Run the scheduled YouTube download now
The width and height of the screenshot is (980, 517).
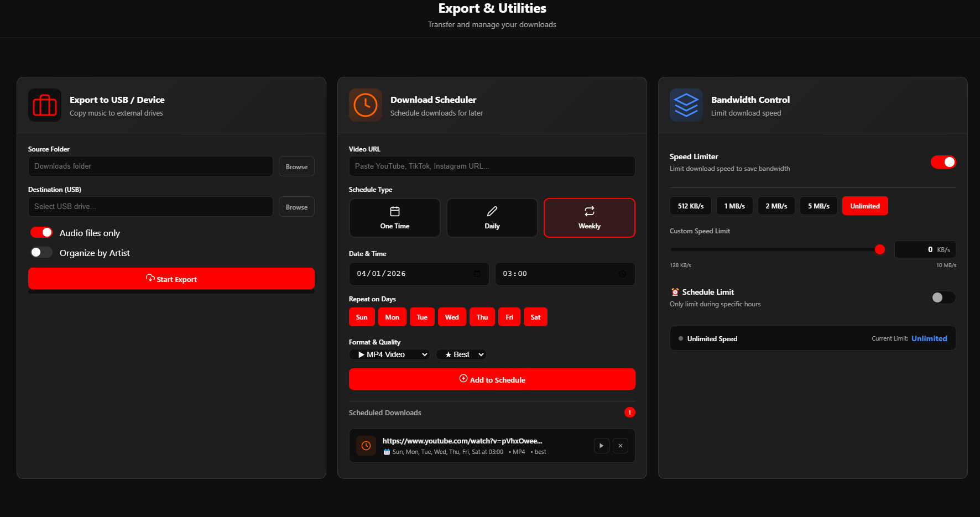(x=601, y=446)
